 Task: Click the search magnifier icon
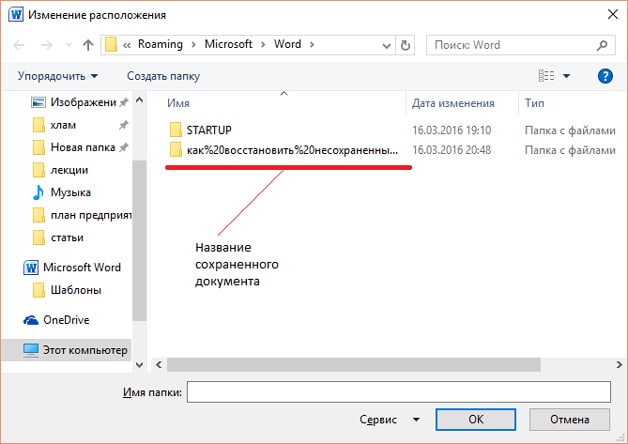[x=602, y=45]
